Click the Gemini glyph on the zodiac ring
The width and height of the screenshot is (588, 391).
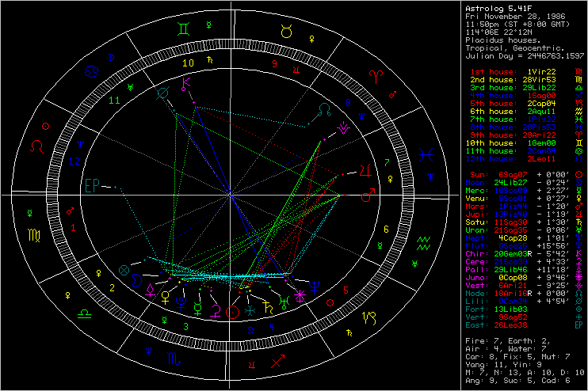tap(183, 28)
